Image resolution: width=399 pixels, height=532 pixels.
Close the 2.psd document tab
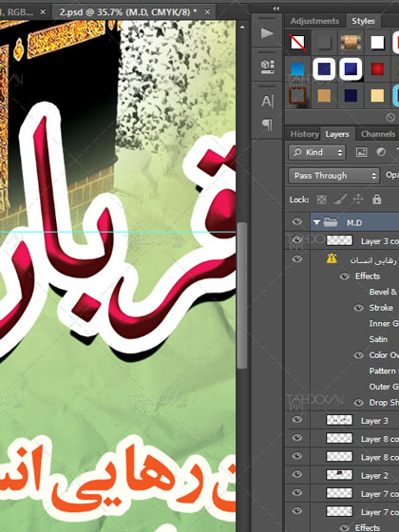click(207, 11)
